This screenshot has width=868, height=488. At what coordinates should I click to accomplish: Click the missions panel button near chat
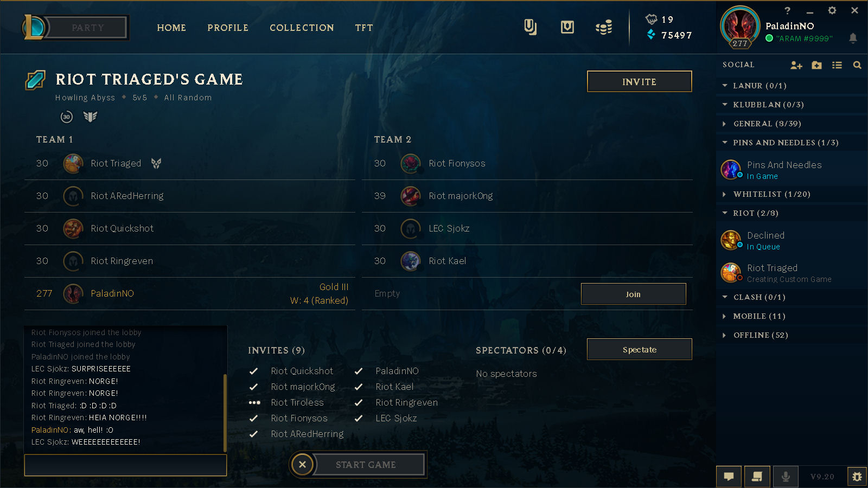coord(757,477)
